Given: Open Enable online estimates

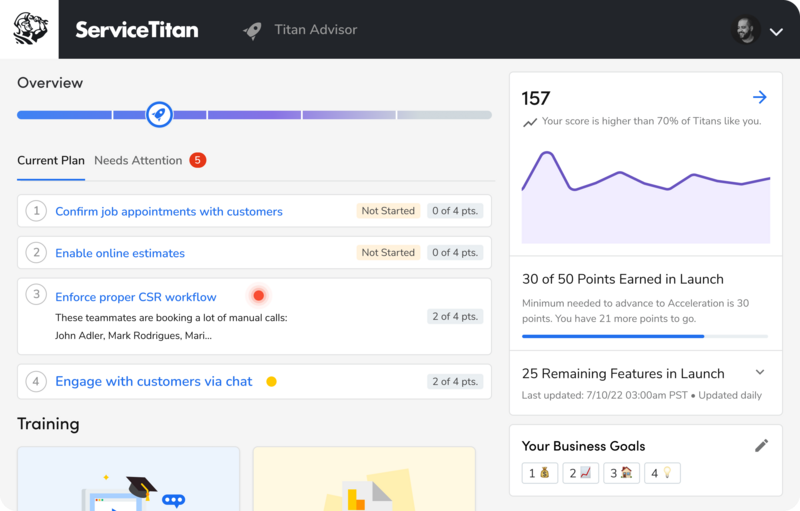Looking at the screenshot, I should (x=120, y=253).
